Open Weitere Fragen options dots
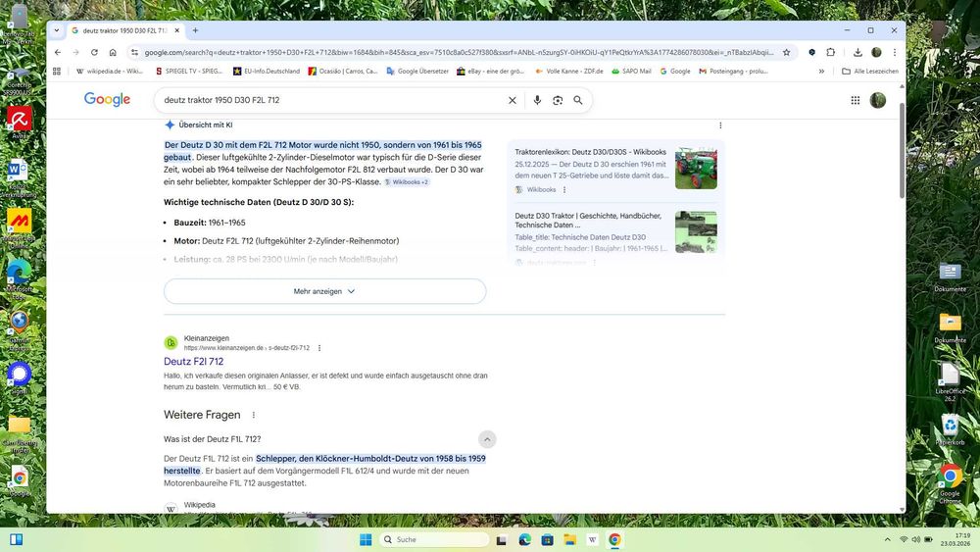The width and height of the screenshot is (980, 552). click(x=253, y=415)
